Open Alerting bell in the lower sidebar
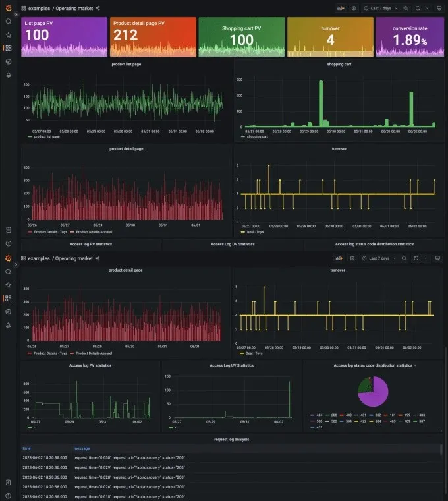This screenshot has height=501, width=448. coord(9,325)
